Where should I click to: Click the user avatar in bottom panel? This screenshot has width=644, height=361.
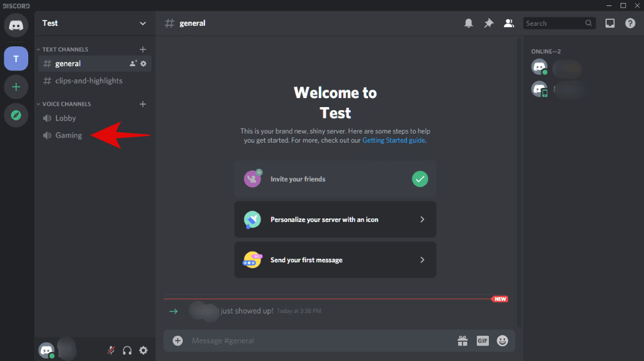pyautogui.click(x=46, y=350)
